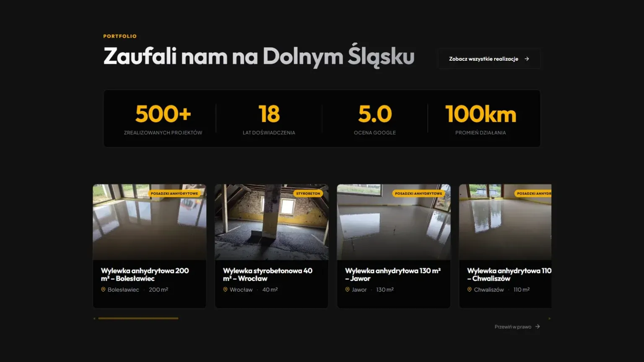
Task: Click the orange horizontal scrollbar thumb
Action: click(138, 318)
